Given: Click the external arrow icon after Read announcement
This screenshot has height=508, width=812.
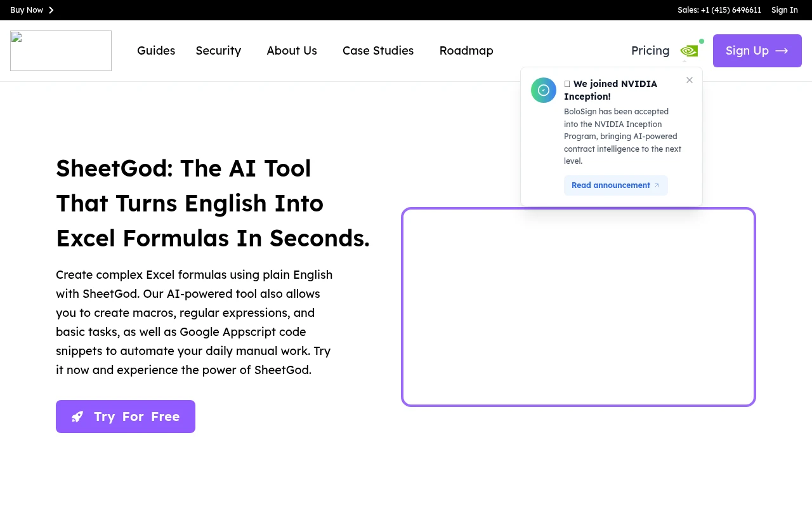Looking at the screenshot, I should click(x=657, y=185).
